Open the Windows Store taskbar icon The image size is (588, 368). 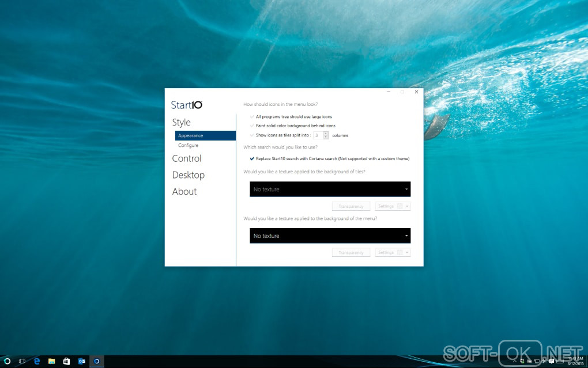tap(66, 361)
